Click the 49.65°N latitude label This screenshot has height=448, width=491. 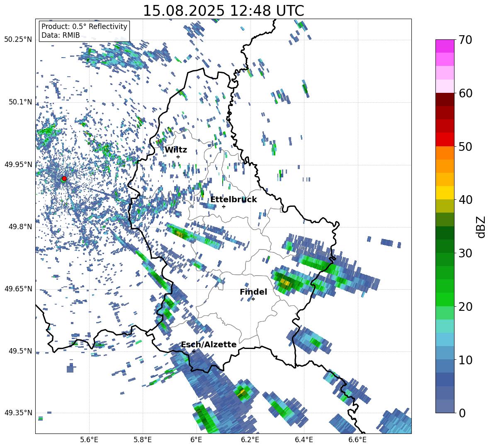click(x=18, y=288)
